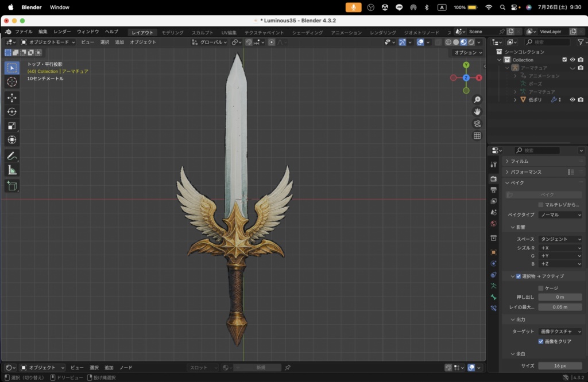Image resolution: width=588 pixels, height=382 pixels.
Task: Open the Physics properties tab icon
Action: click(x=493, y=264)
